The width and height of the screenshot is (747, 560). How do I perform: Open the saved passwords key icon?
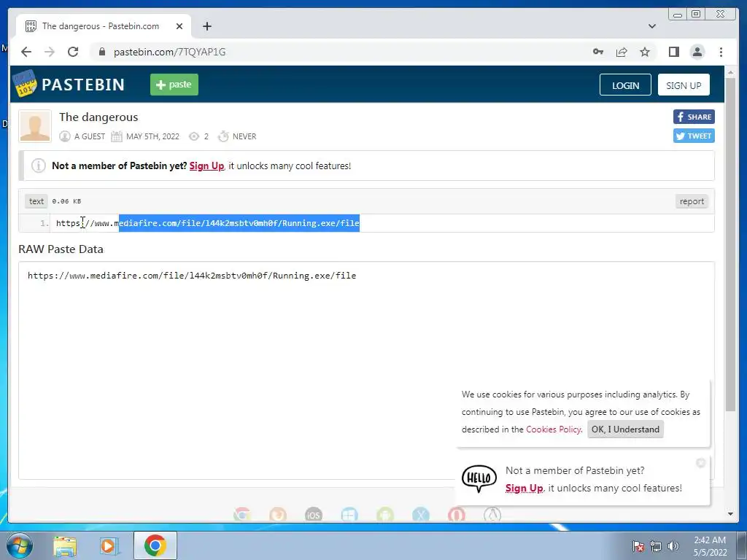click(x=598, y=52)
